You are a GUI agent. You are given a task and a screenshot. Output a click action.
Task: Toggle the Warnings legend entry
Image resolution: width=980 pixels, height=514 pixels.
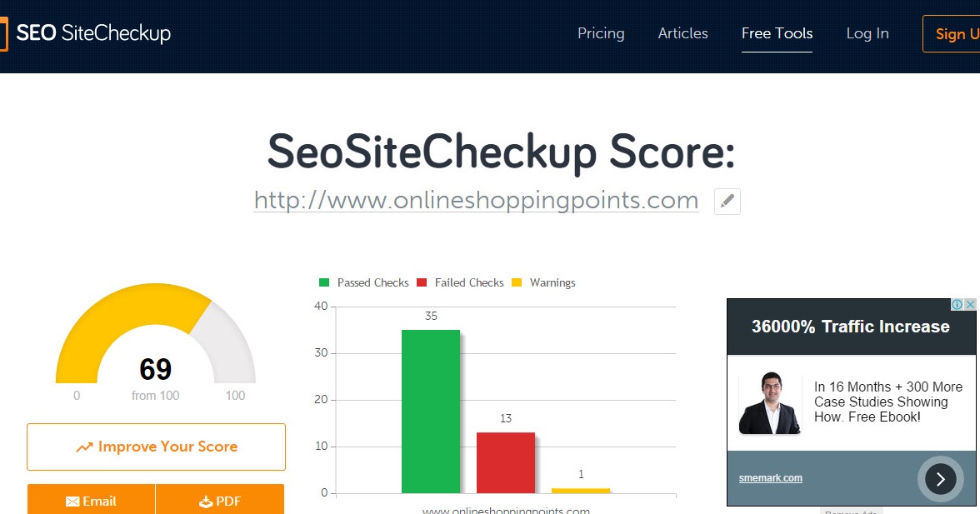coord(543,282)
